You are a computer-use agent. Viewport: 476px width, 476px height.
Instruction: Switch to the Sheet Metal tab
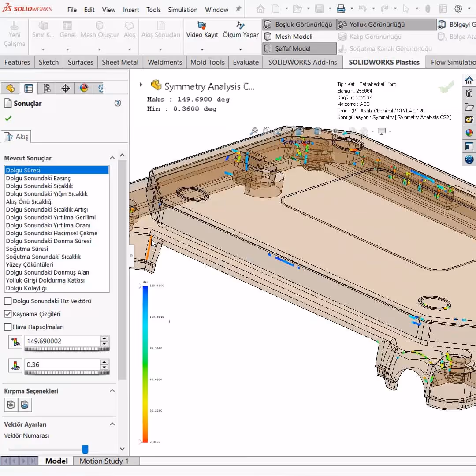120,62
